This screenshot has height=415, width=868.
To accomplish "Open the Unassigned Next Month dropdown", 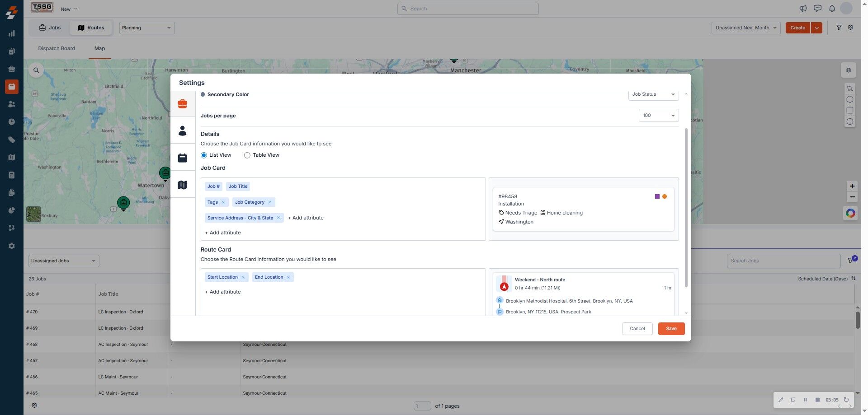I will coord(746,28).
